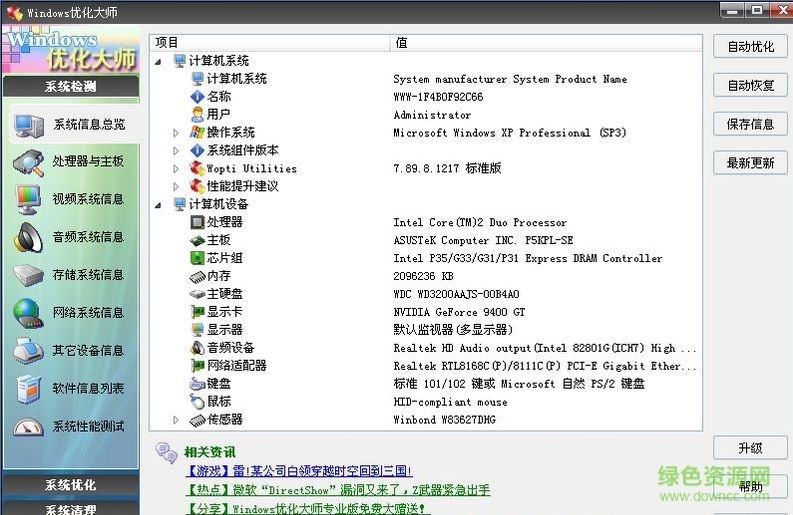Select the 7.89.8.1217 标准版 value

pyautogui.click(x=448, y=168)
